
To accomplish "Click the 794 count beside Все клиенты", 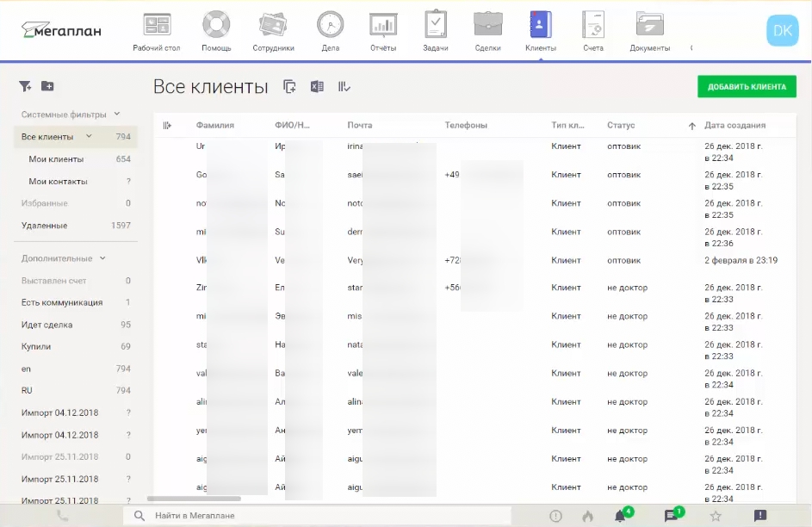I will tap(123, 137).
